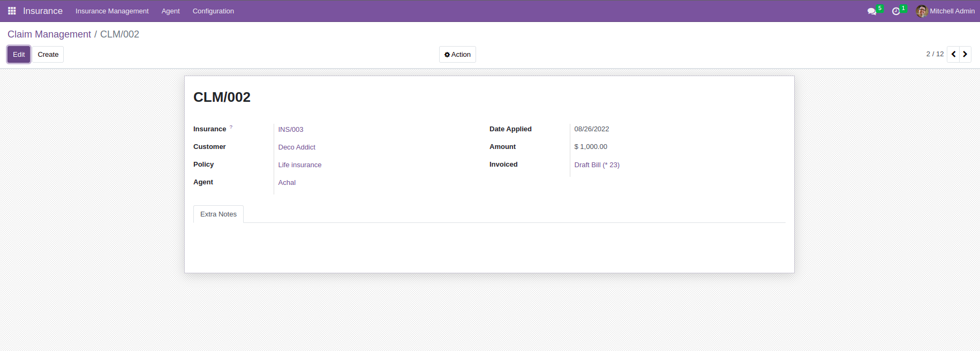
Task: Click the Create button
Action: pyautogui.click(x=48, y=54)
